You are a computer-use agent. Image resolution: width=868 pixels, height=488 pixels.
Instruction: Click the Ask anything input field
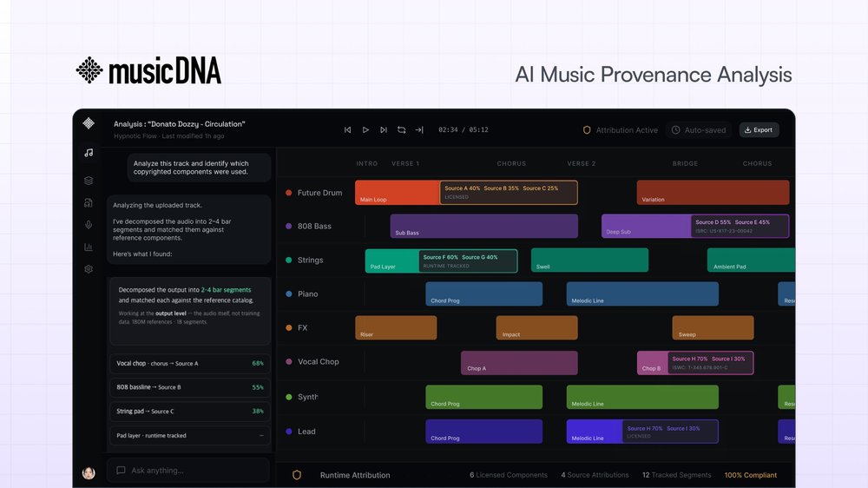pyautogui.click(x=188, y=471)
